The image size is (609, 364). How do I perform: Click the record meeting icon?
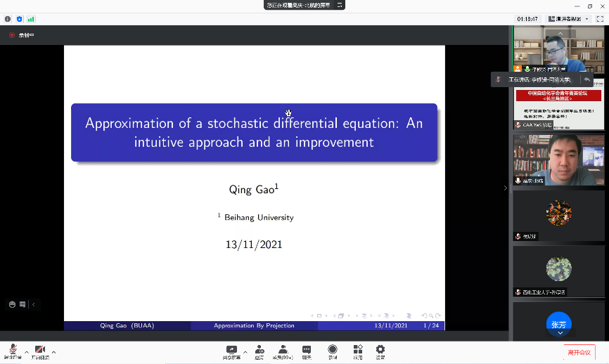(x=333, y=350)
